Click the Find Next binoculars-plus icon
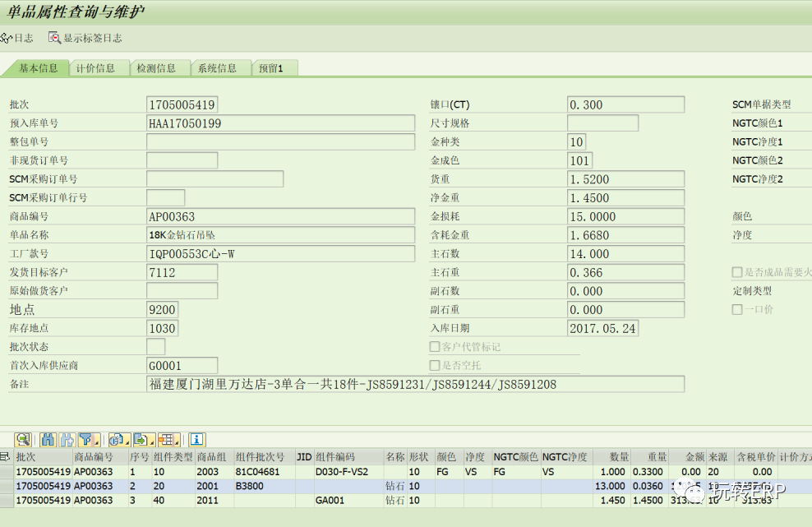Image resolution: width=812 pixels, height=527 pixels. pyautogui.click(x=67, y=439)
